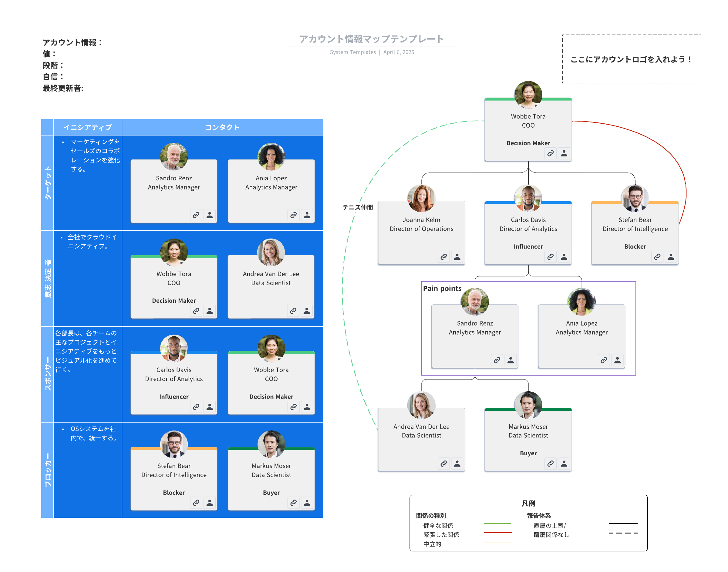Screen dimensions: 728x572
Task: Click red line swatch beside 緊張した関係
Action: 498,533
